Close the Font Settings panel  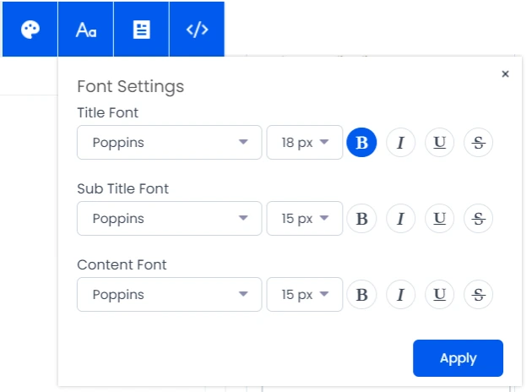click(505, 73)
